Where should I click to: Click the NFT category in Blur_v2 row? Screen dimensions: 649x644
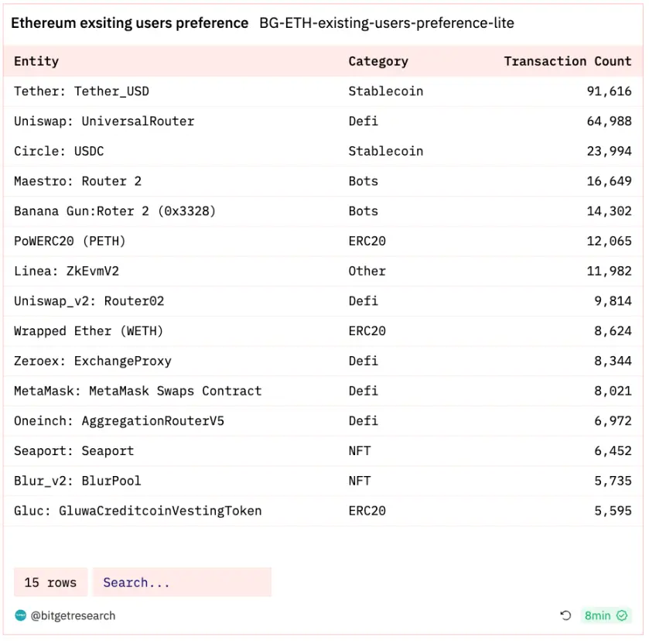coord(360,481)
